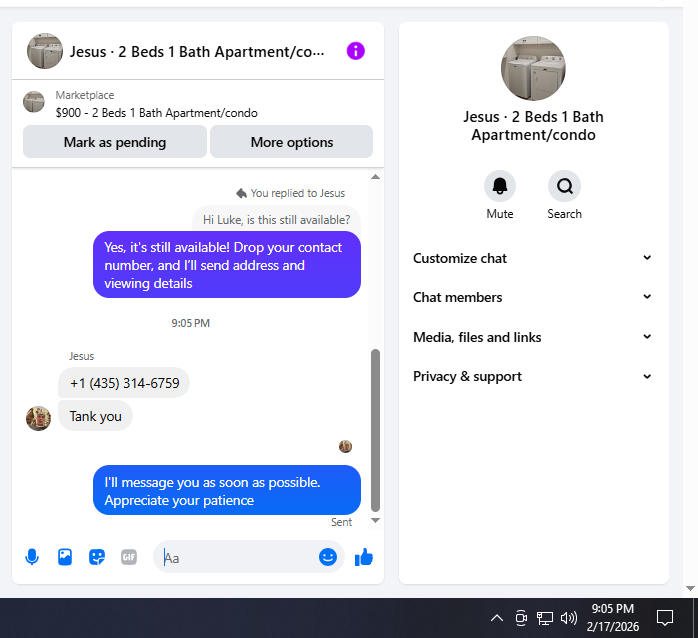
Task: Click the Privacy & support chevron
Action: pos(647,376)
